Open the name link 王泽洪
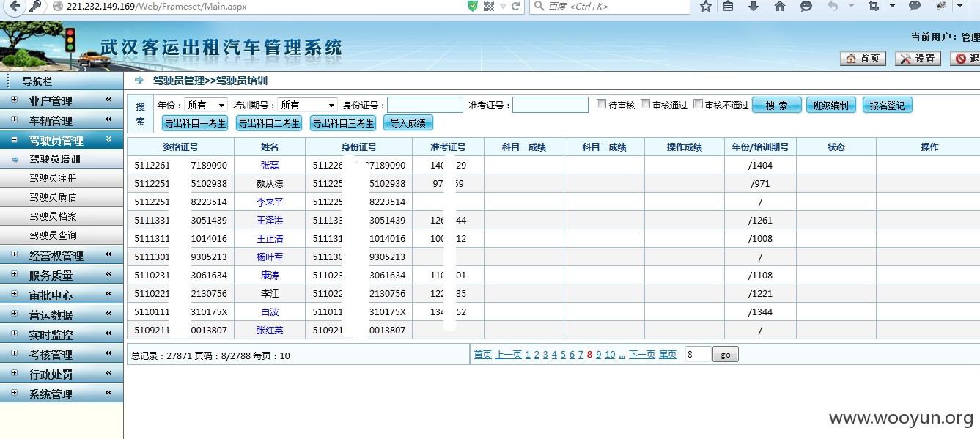Screen dimensions: 980x439 [x=270, y=221]
